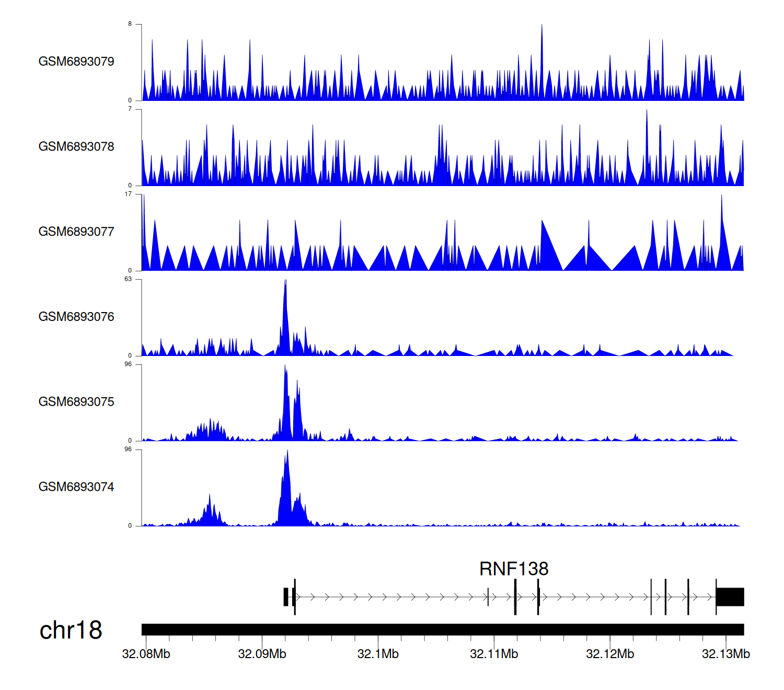Click the y-axis maximum 17 on GSM6893077

click(x=128, y=194)
